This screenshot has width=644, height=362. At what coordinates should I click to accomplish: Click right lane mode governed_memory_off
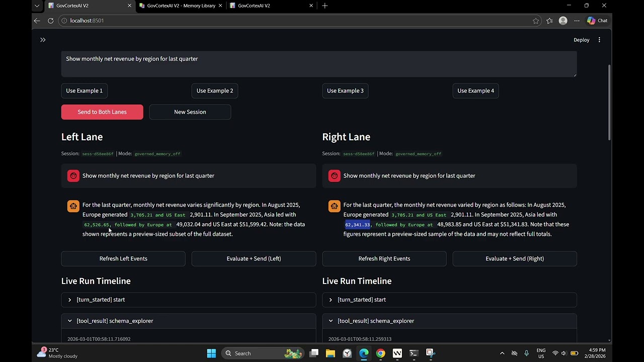(418, 154)
